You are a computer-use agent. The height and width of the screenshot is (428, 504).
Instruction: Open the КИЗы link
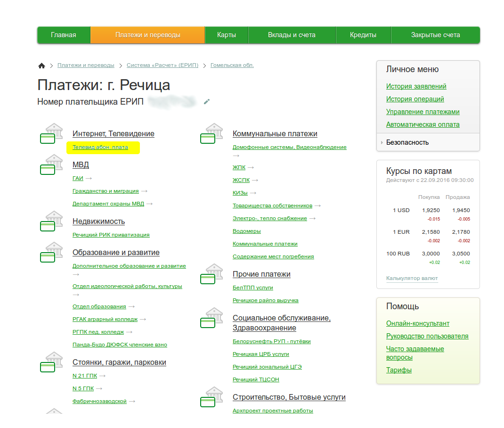(x=240, y=193)
